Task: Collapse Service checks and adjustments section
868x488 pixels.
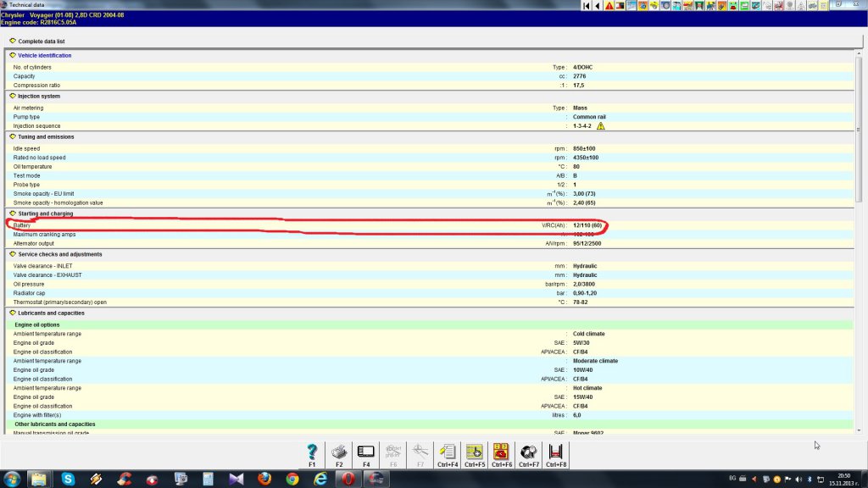Action: point(13,254)
